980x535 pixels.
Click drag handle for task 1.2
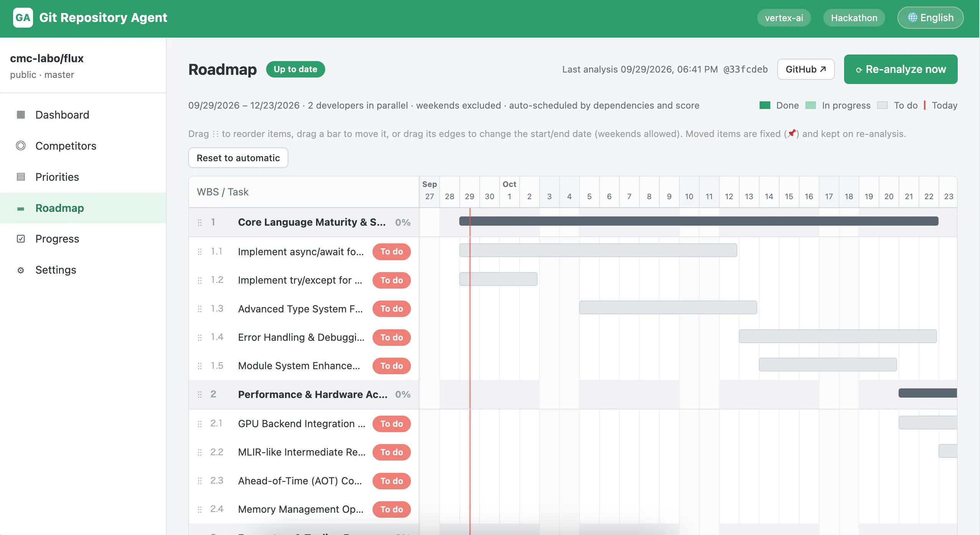pyautogui.click(x=200, y=281)
